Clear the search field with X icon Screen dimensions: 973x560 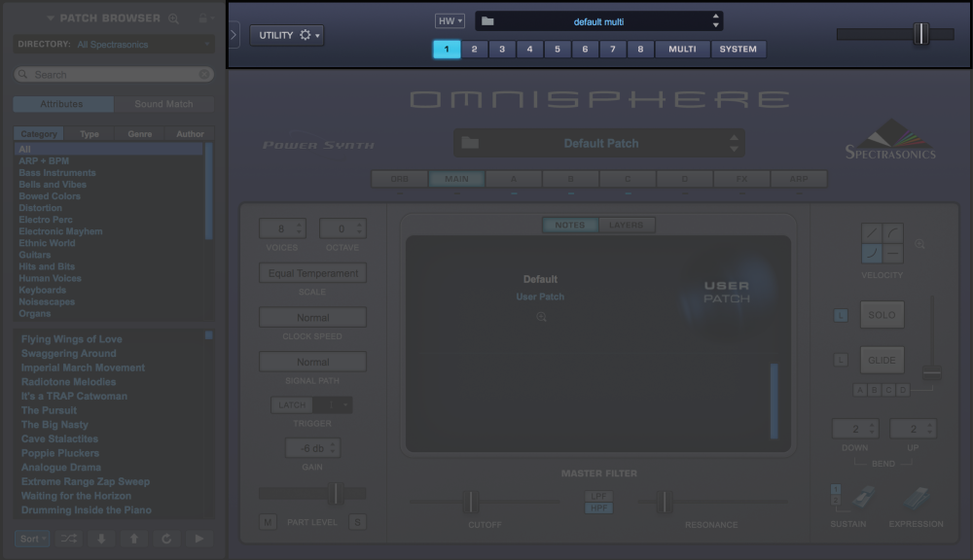(204, 75)
